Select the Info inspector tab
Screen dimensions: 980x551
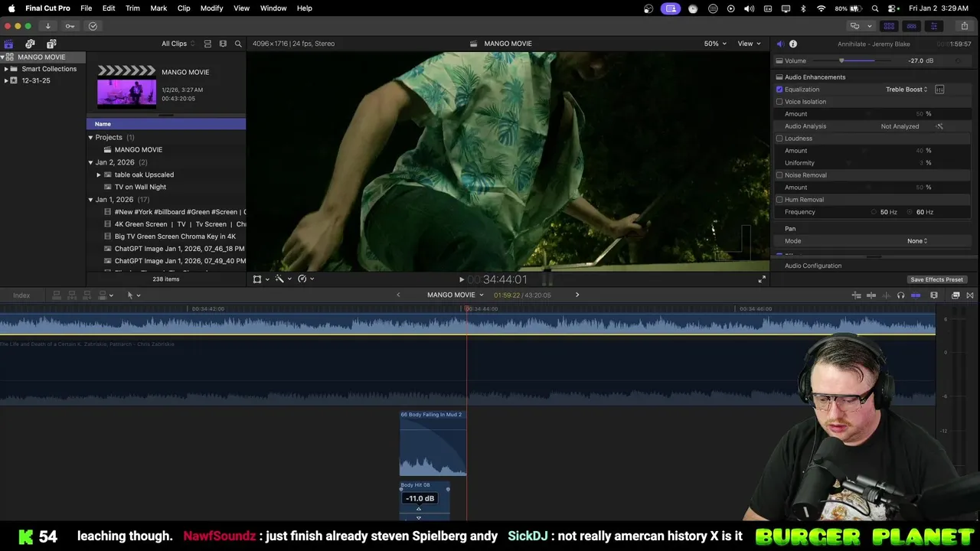pos(793,44)
